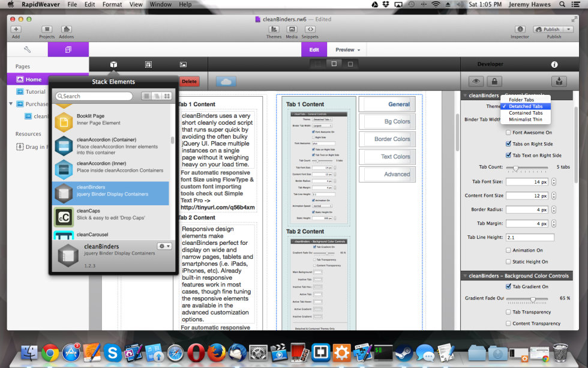Collapse the Purchase page tree arrow
This screenshot has height=368, width=588.
click(11, 103)
